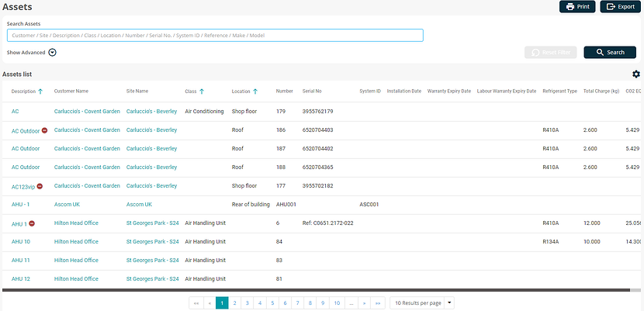Image resolution: width=644 pixels, height=311 pixels.
Task: Open the assets list settings gear
Action: tap(636, 74)
